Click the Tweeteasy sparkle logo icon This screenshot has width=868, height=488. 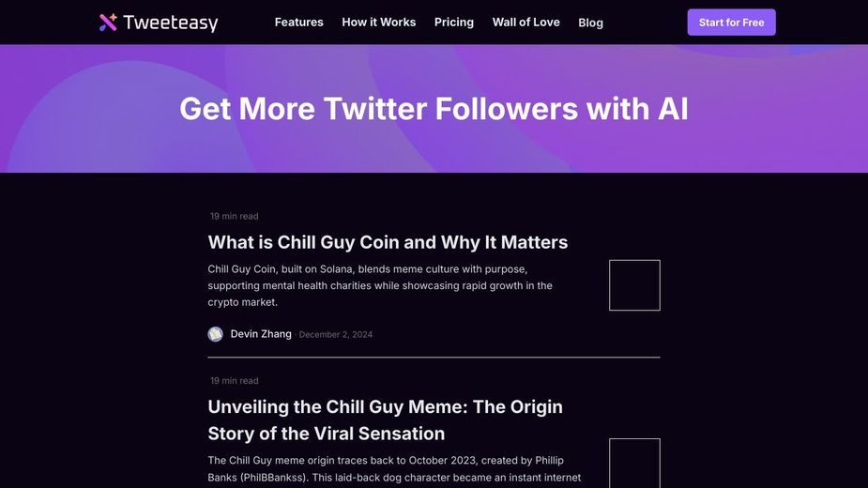coord(109,22)
